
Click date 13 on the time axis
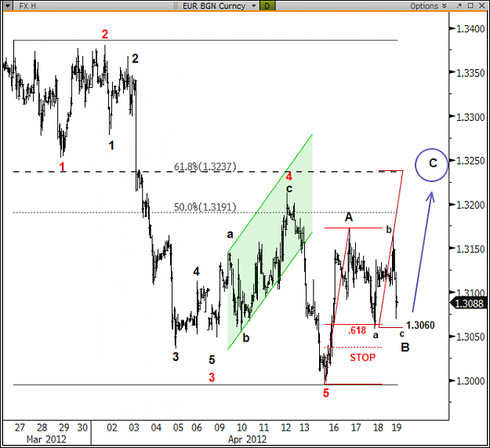point(304,428)
